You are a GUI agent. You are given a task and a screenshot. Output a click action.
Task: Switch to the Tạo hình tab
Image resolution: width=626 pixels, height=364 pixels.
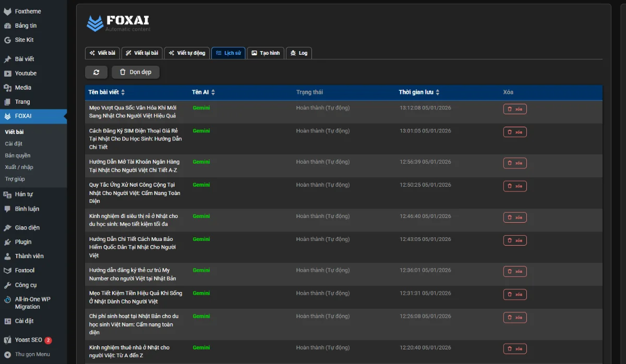(266, 53)
